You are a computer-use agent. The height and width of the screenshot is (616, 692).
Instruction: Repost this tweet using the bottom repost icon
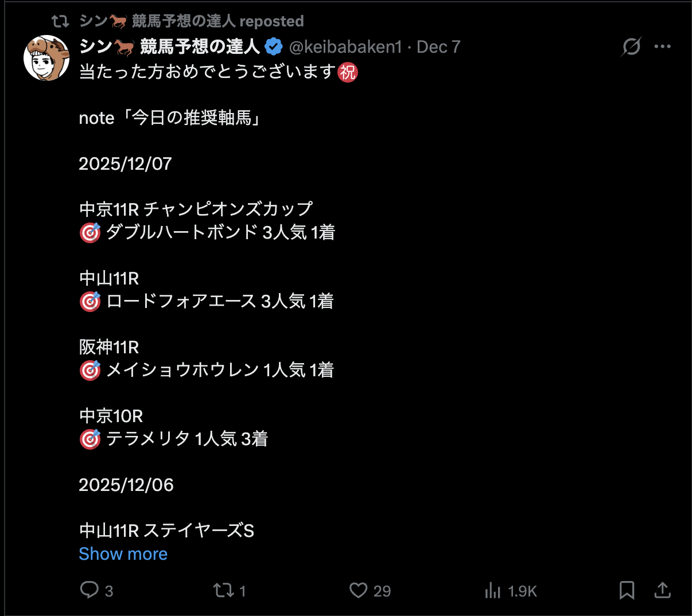(223, 590)
